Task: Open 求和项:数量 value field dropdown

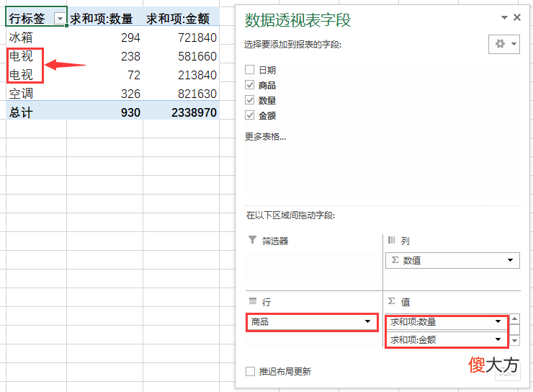Action: (498, 321)
